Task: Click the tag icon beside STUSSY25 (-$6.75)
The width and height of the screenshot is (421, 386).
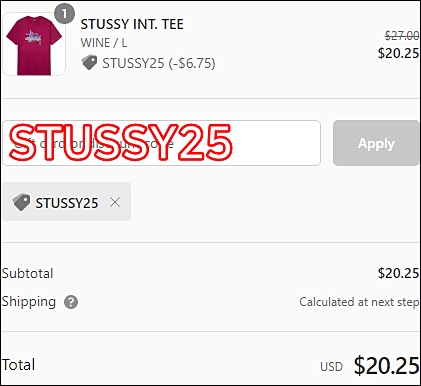Action: point(89,63)
